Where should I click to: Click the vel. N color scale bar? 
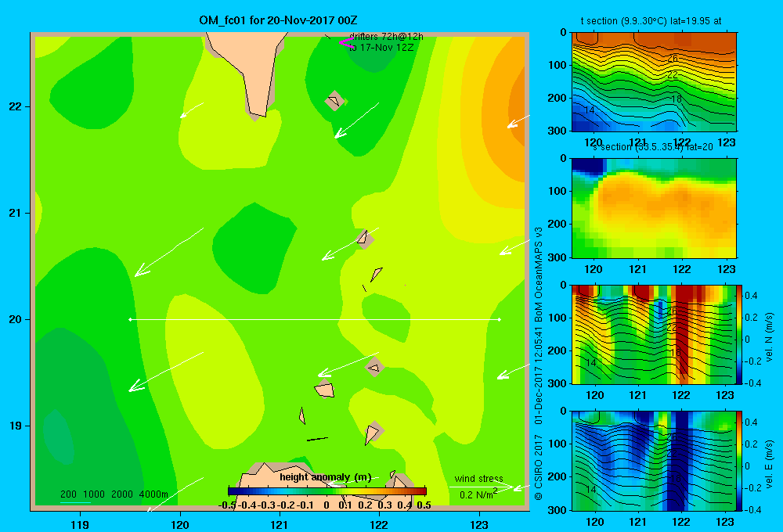tap(739, 334)
